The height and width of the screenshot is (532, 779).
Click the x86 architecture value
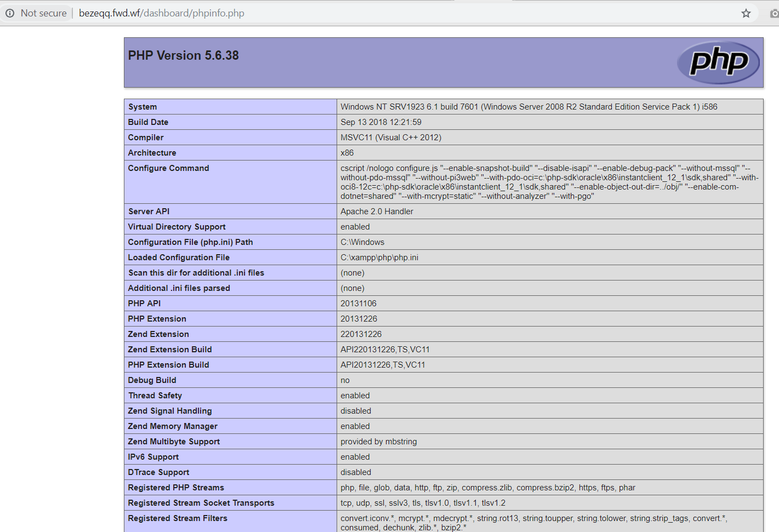[x=347, y=153]
